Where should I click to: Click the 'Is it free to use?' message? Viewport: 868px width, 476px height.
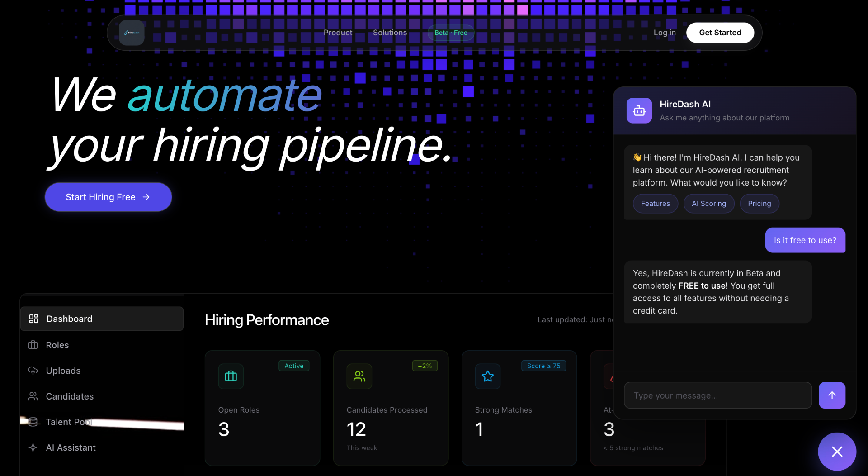tap(805, 240)
